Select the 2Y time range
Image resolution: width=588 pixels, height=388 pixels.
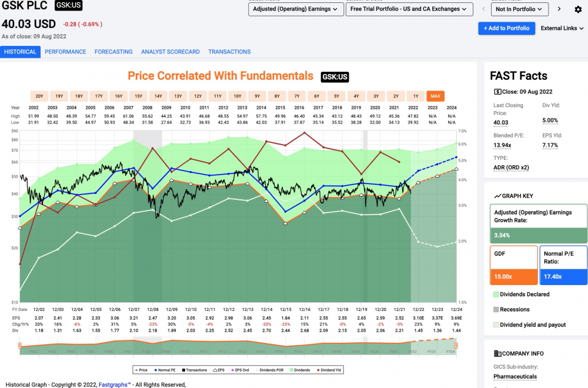(396, 96)
